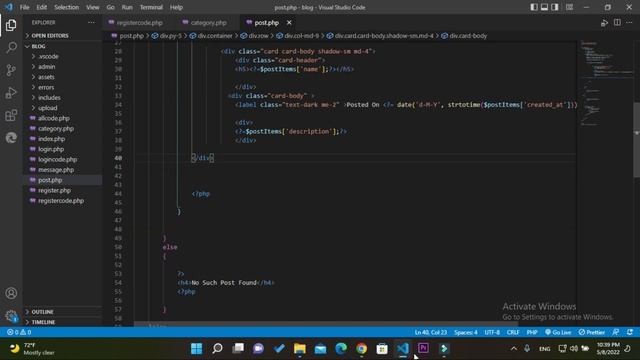Expand the upload folder
Viewport: 640px width, 360px height.
coord(62,108)
